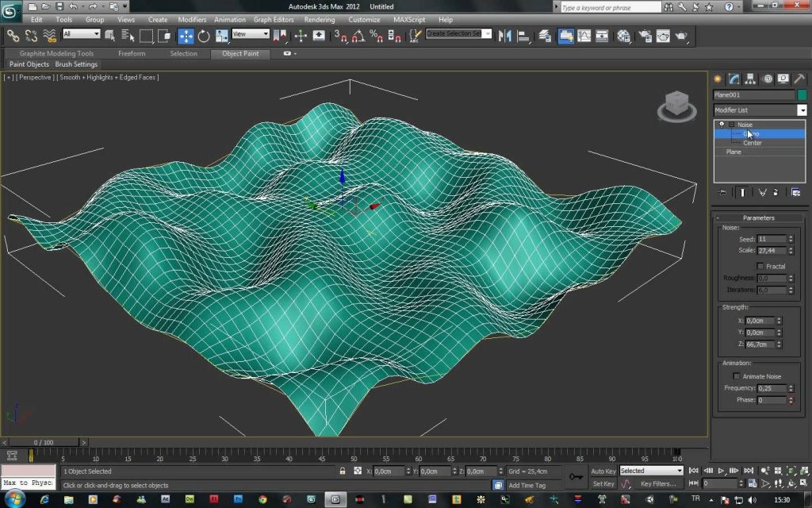Viewport: 812px width, 508px height.
Task: Toggle the Auto Key animation mode
Action: pos(603,471)
